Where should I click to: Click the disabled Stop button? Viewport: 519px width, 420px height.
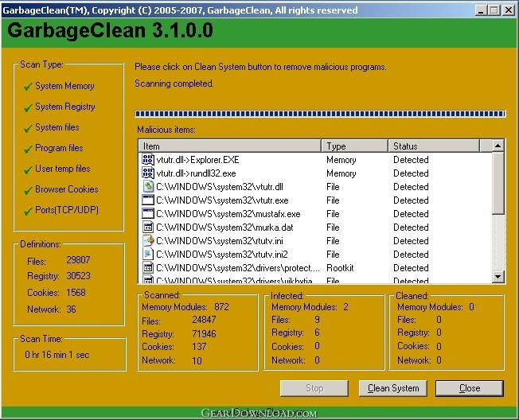314,388
